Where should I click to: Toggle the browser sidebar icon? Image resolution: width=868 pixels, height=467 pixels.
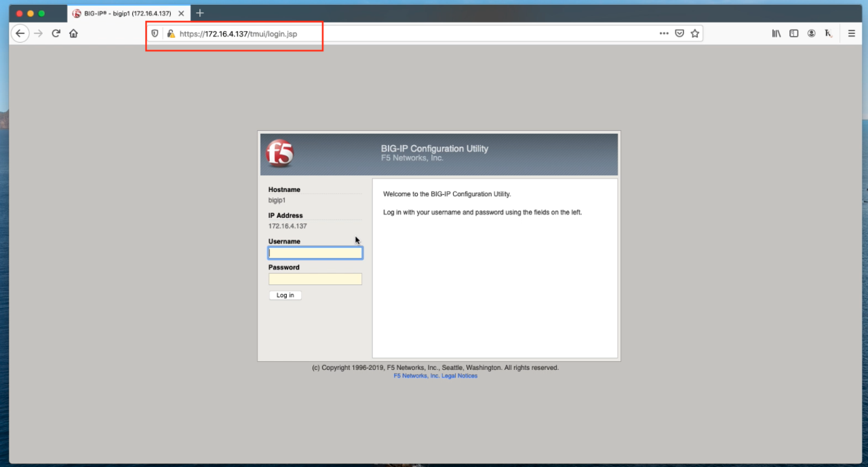(x=793, y=33)
